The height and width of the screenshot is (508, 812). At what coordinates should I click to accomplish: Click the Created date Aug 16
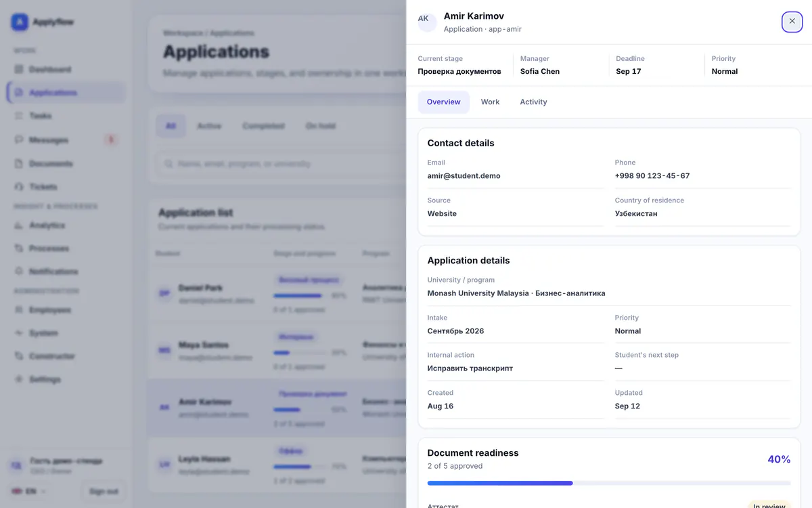coord(441,406)
